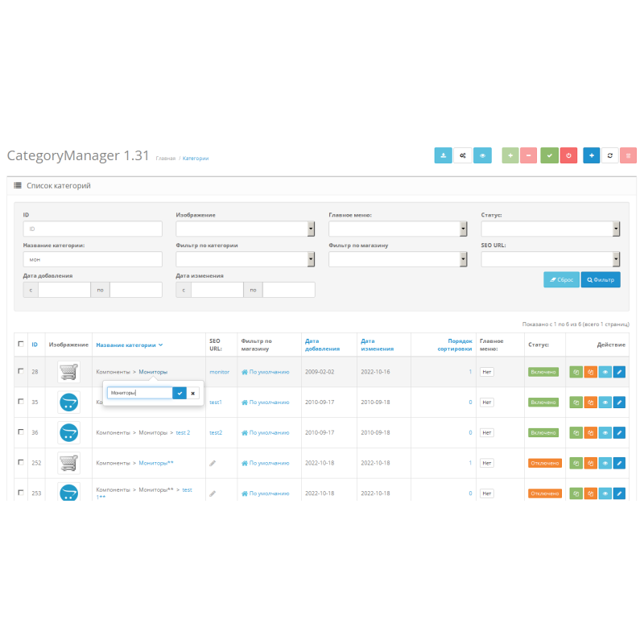Open the Статус filter dropdown
This screenshot has width=644, height=644.
coord(551,229)
